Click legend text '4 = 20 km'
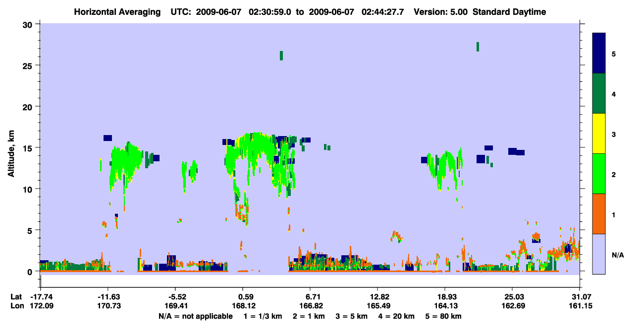644x330 pixels. pos(396,316)
